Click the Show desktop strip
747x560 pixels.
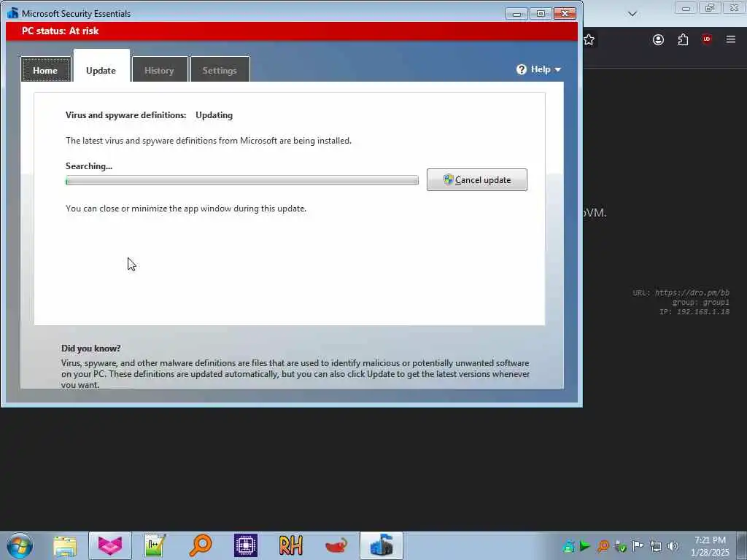pyautogui.click(x=742, y=545)
